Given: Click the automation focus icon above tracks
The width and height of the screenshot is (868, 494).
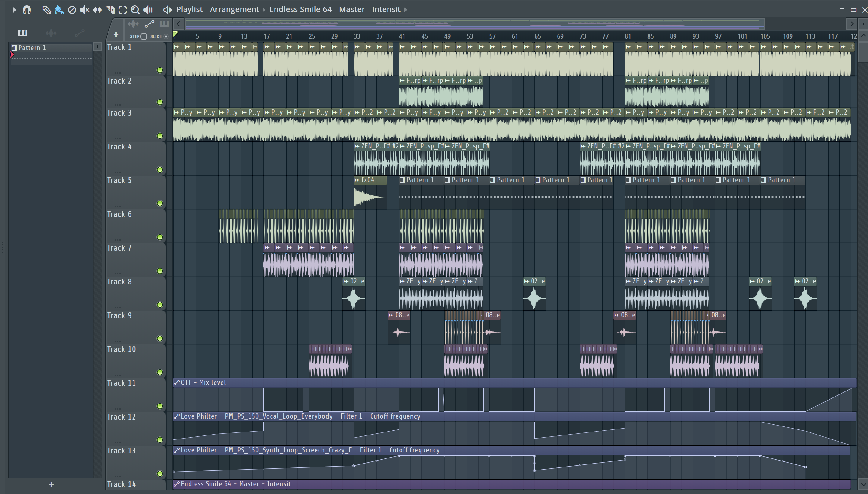Looking at the screenshot, I should point(149,24).
